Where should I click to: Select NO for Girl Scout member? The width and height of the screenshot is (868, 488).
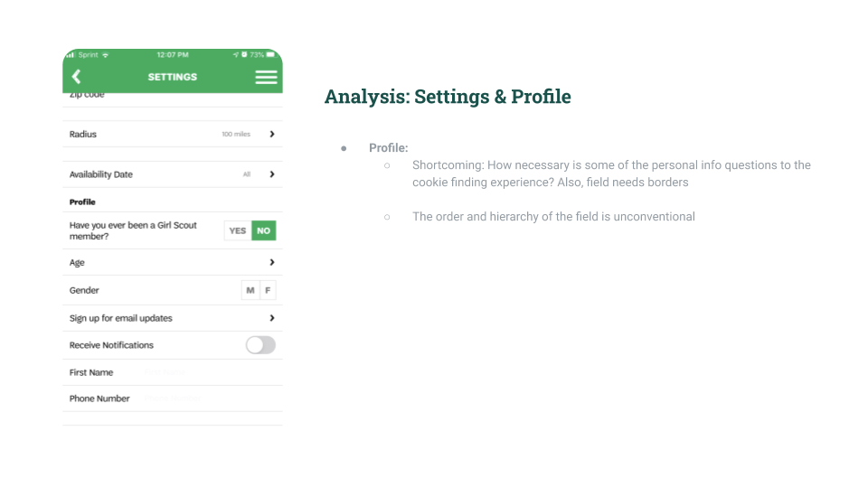[x=263, y=230]
